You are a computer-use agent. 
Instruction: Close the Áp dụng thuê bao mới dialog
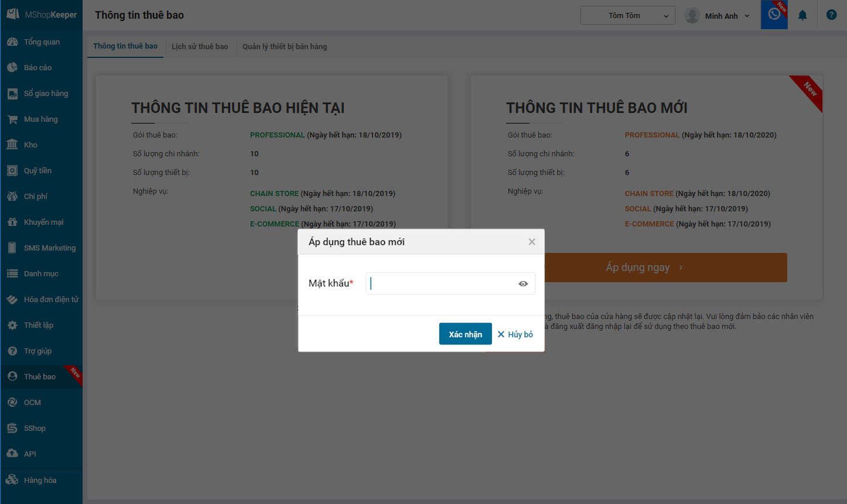532,242
